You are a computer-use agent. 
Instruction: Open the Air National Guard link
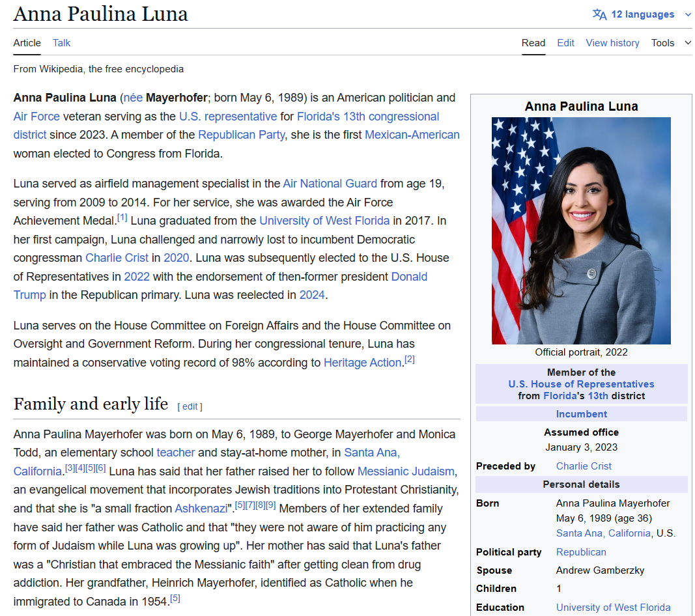point(330,184)
